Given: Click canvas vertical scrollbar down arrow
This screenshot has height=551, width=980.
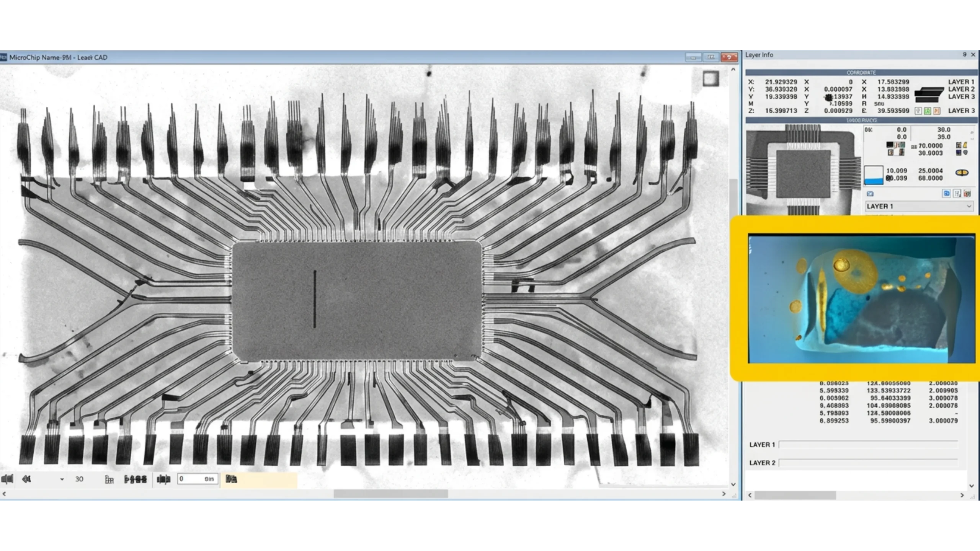Looking at the screenshot, I should (733, 484).
